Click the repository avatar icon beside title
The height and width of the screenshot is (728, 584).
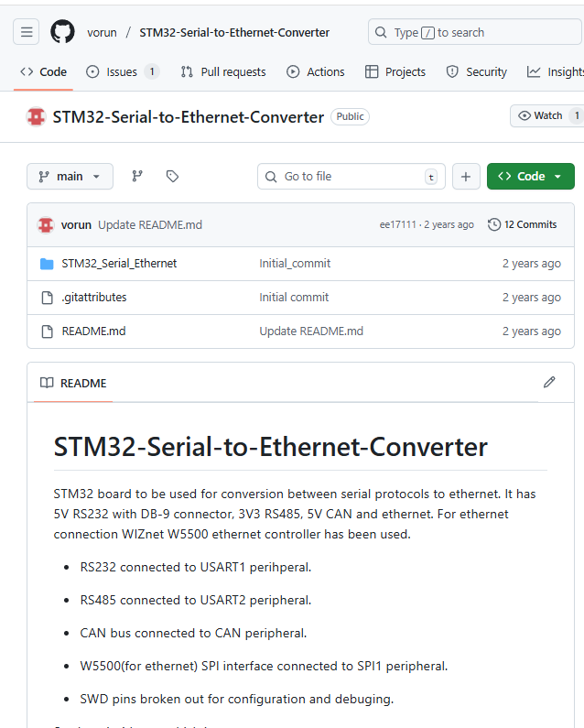click(x=37, y=116)
